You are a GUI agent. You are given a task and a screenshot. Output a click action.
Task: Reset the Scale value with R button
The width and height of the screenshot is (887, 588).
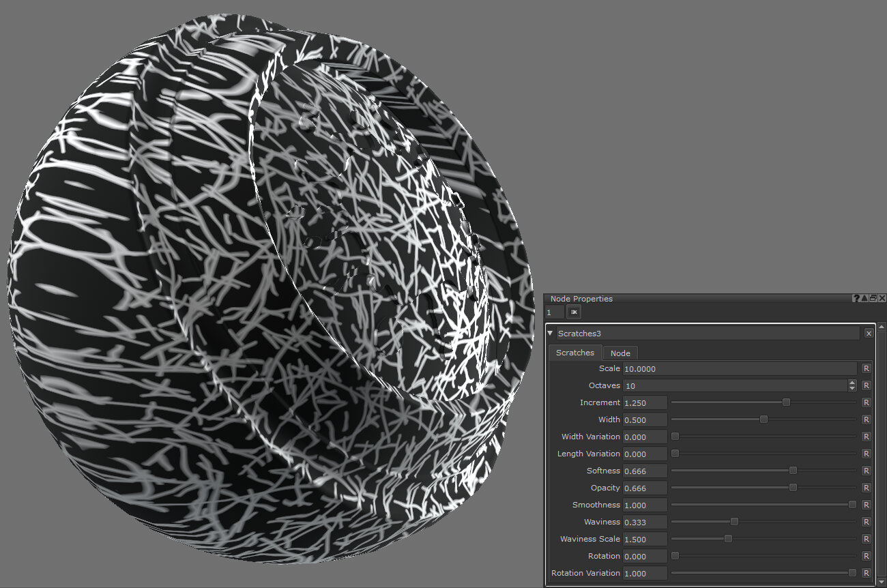[x=867, y=368]
